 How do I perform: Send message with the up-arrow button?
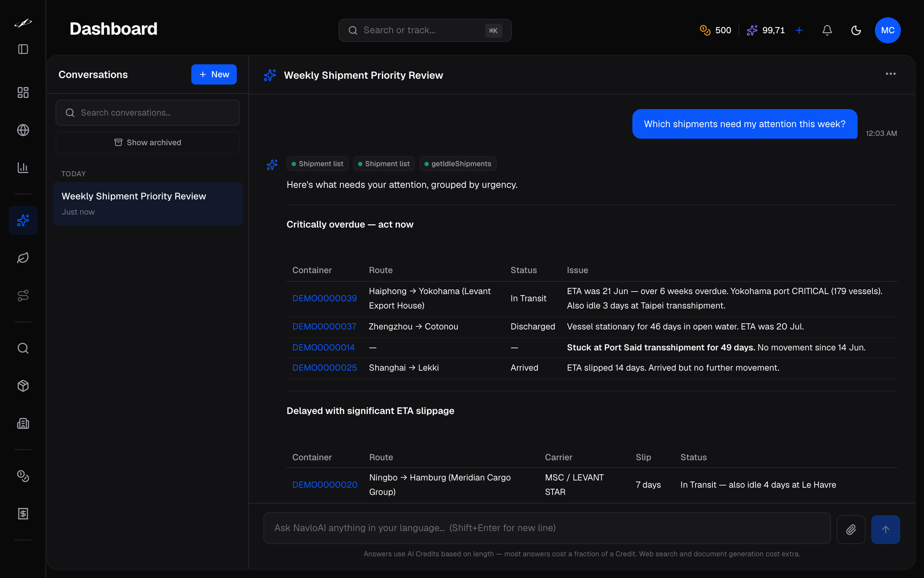(885, 530)
